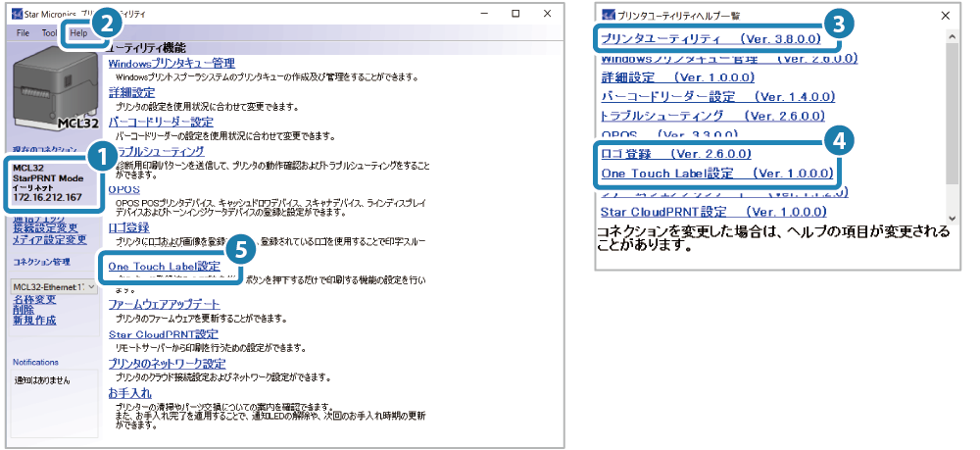Open One Touch Label設定 in main window
Image resolution: width=980 pixels, height=450 pixels.
pyautogui.click(x=165, y=267)
